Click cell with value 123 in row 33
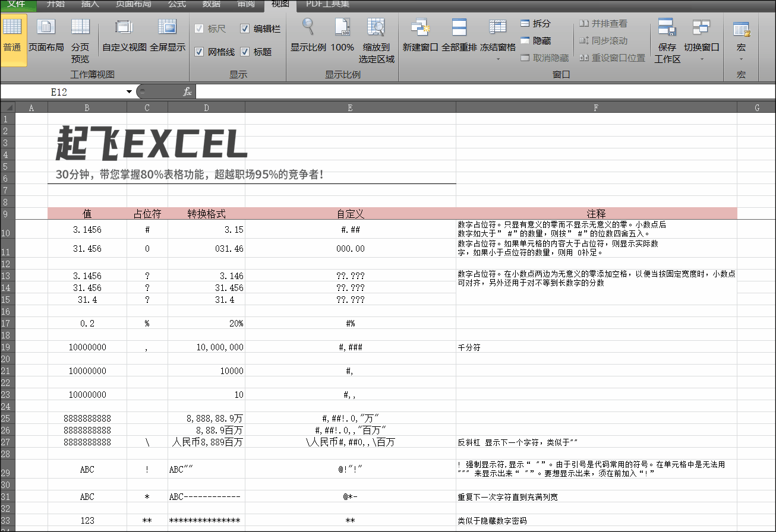Screen dimensions: 776x532 tap(87, 520)
